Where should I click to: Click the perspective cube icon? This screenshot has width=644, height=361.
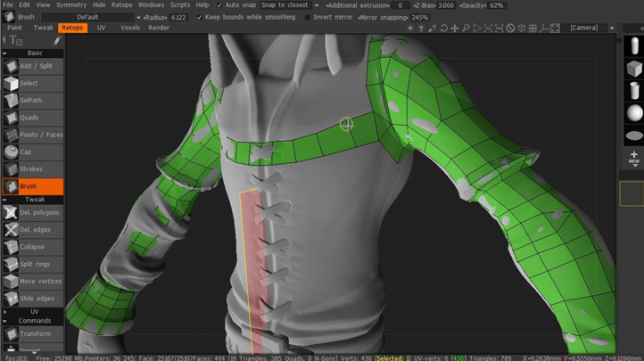pos(521,28)
